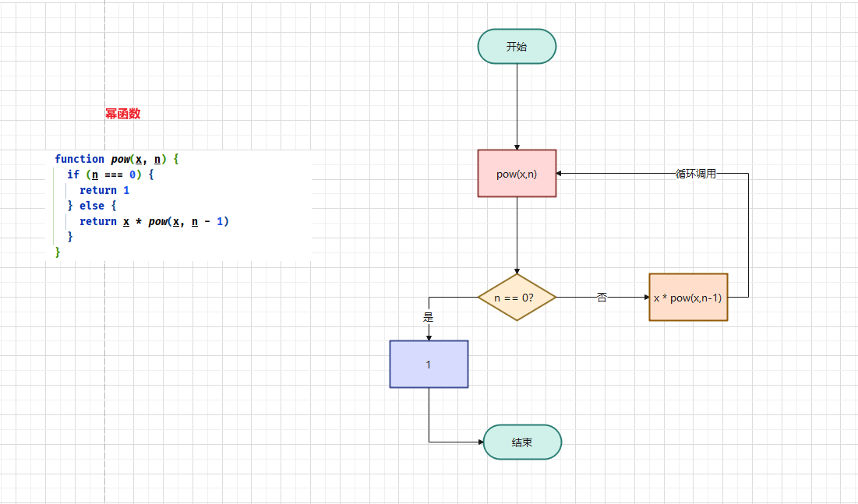Select the arrow from 开始 to pow(x,n)
This screenshot has width=858, height=504.
(x=517, y=105)
